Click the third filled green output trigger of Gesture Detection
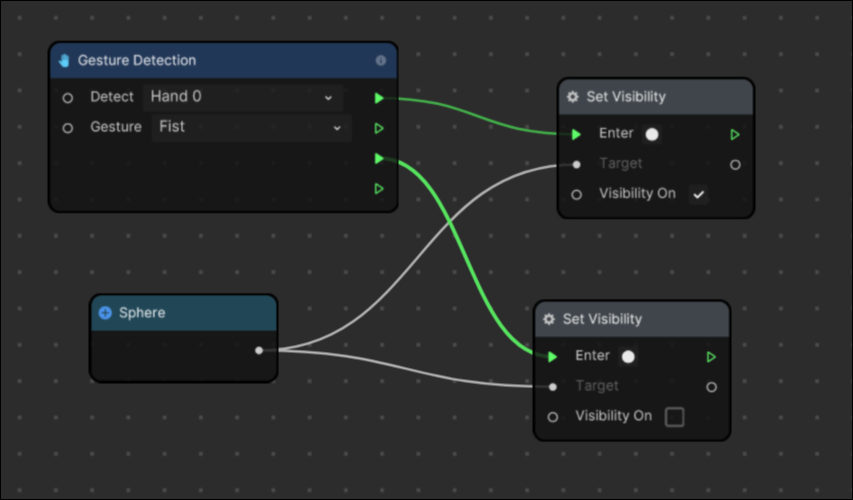Image resolution: width=853 pixels, height=500 pixels. (x=379, y=158)
